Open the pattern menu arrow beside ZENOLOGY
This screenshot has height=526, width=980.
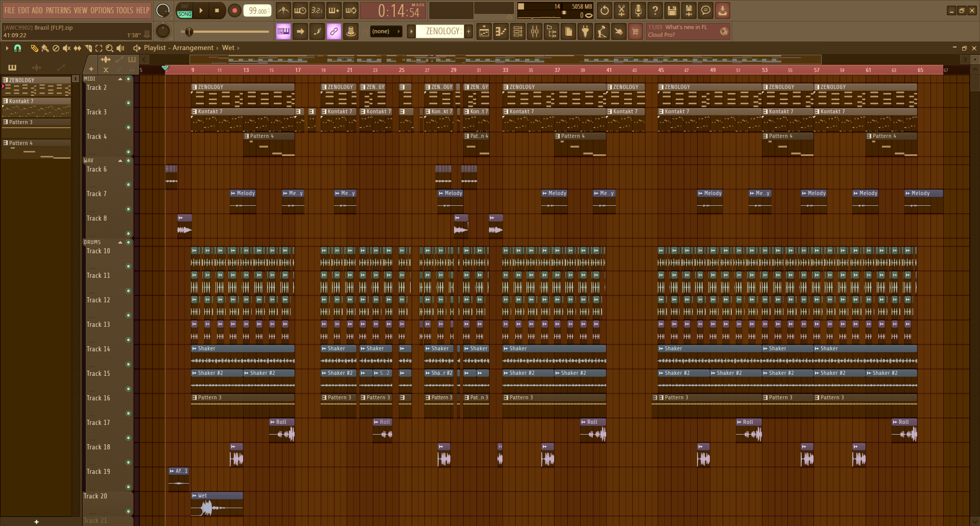[411, 32]
